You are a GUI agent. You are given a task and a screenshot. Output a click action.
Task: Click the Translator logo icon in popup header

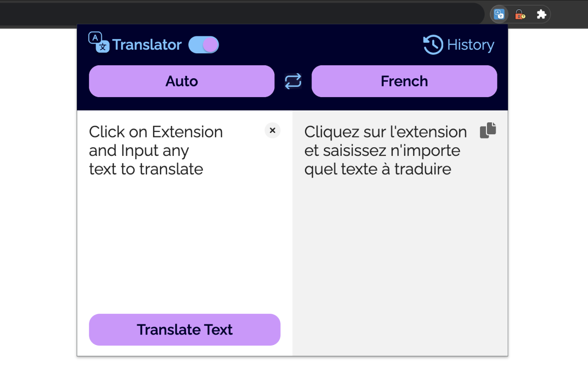(x=99, y=42)
